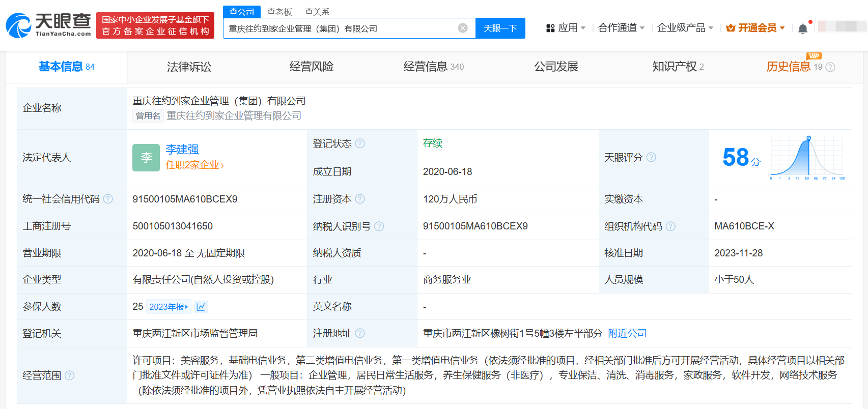Click the red 国家中小企业发展子基金 banner
The image size is (868, 409).
coord(155,25)
